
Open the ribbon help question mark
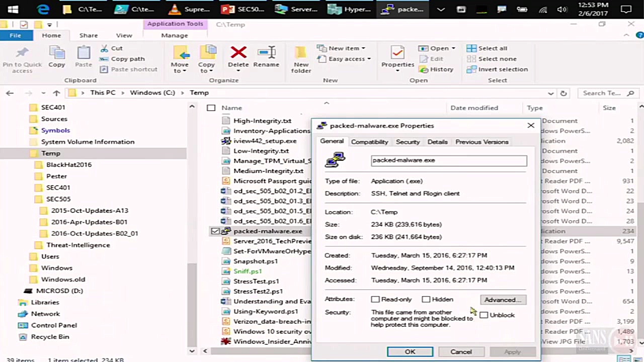640,35
